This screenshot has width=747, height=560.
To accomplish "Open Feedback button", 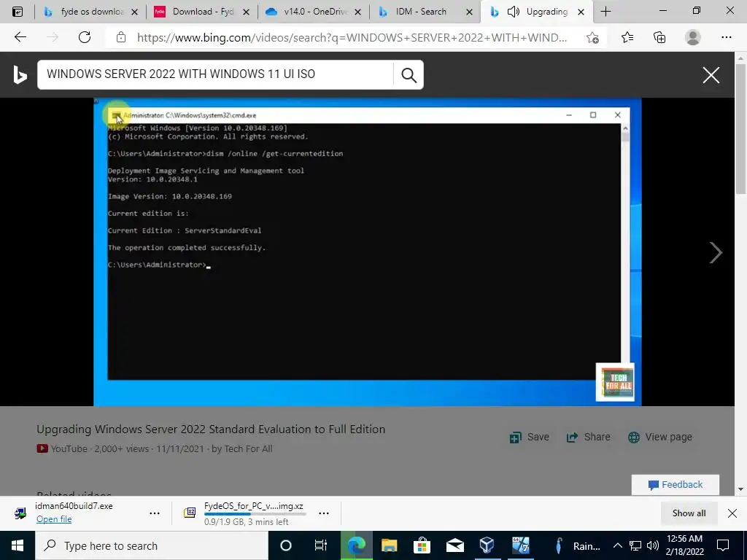I will point(675,485).
